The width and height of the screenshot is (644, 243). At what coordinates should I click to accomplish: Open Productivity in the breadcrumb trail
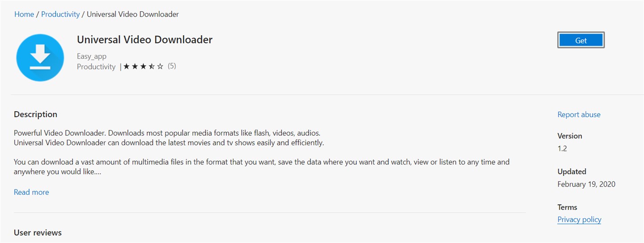coord(60,14)
